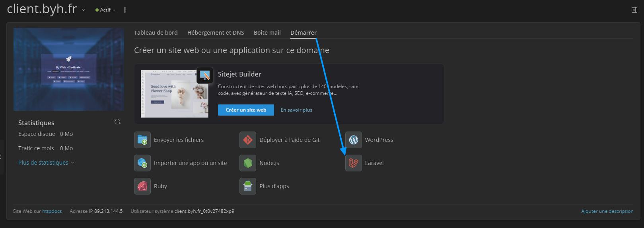Click the website preview thumbnail
Screen dimensions: 644x228
point(69,69)
